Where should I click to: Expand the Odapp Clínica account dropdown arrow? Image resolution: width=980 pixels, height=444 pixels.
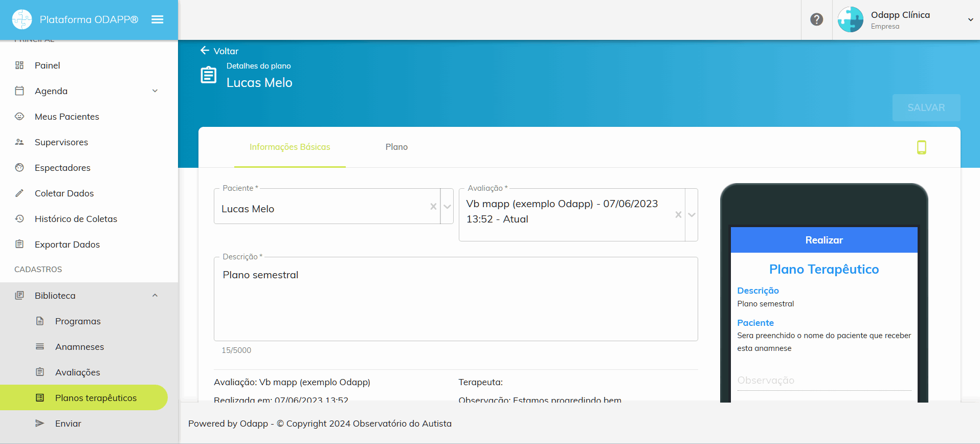click(x=970, y=20)
